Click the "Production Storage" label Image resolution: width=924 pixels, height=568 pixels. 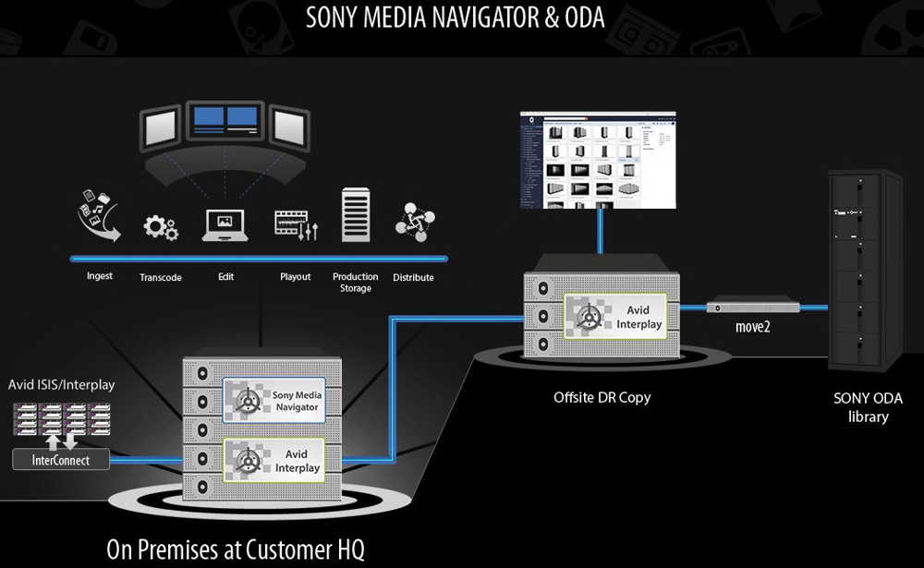(356, 283)
